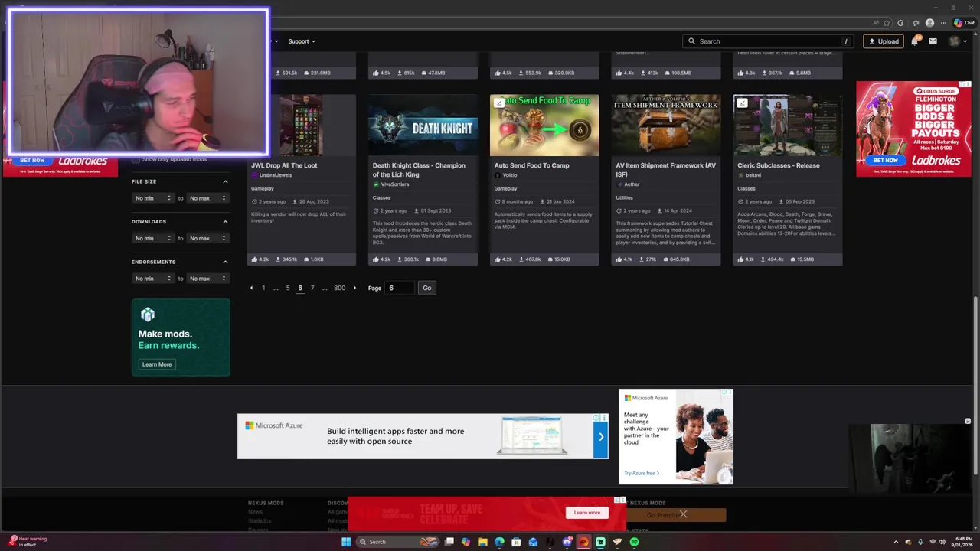This screenshot has height=551, width=980.
Task: Open Death Knight Class mod title
Action: point(419,170)
